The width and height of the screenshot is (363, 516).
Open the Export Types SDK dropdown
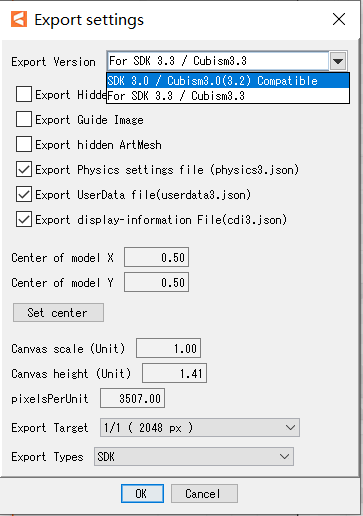pos(194,456)
